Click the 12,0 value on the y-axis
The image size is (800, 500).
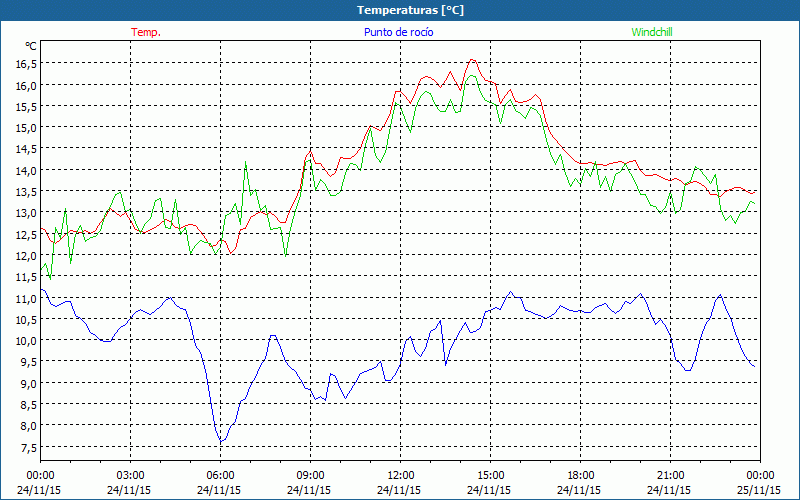pos(27,256)
